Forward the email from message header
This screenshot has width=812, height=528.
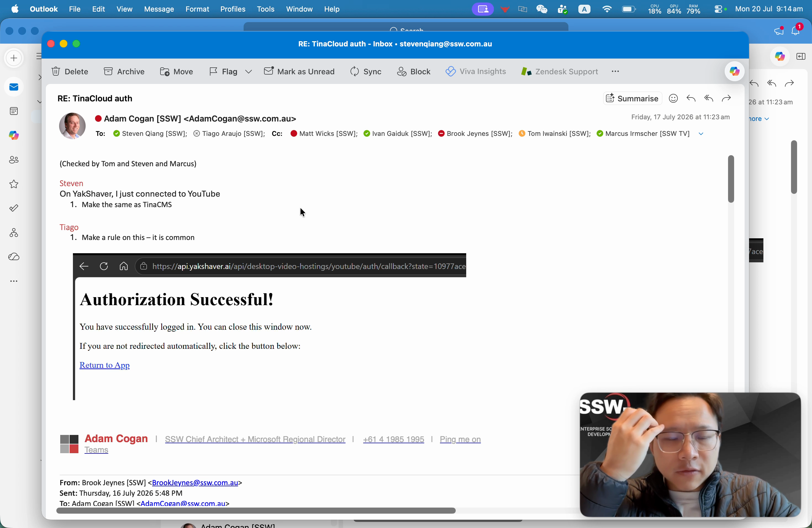[726, 99]
